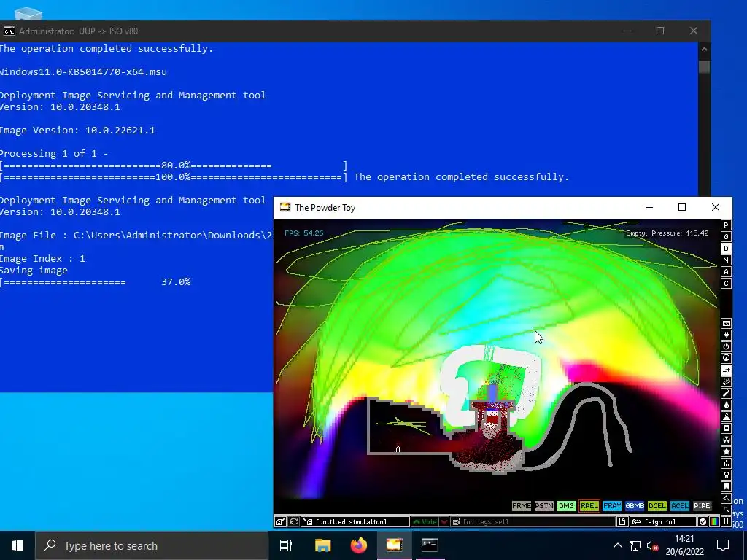Open the Electronics element category
The height and width of the screenshot is (560, 747).
(x=726, y=335)
